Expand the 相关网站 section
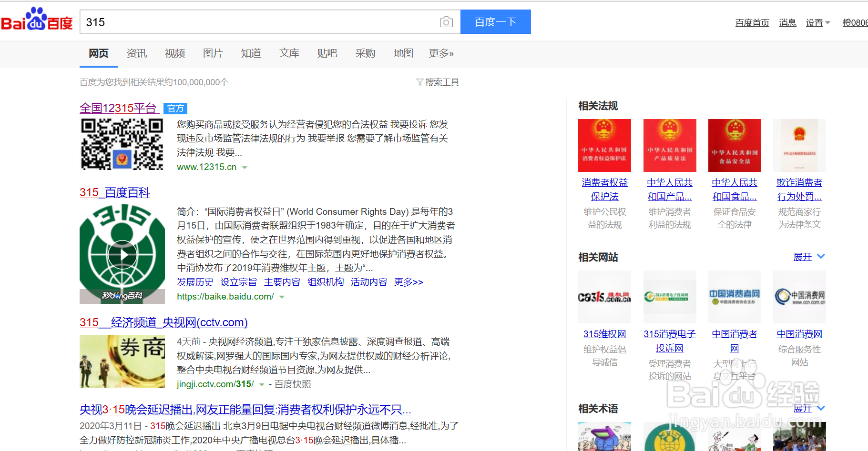 click(809, 257)
